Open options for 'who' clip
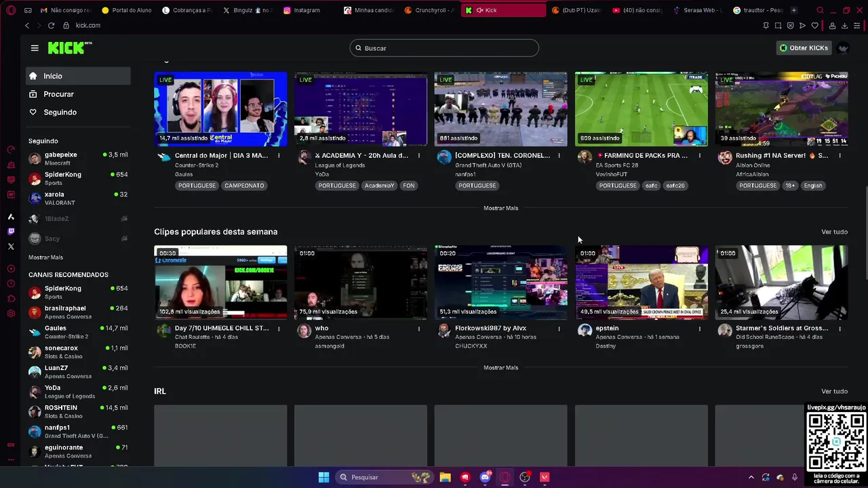 tap(419, 329)
